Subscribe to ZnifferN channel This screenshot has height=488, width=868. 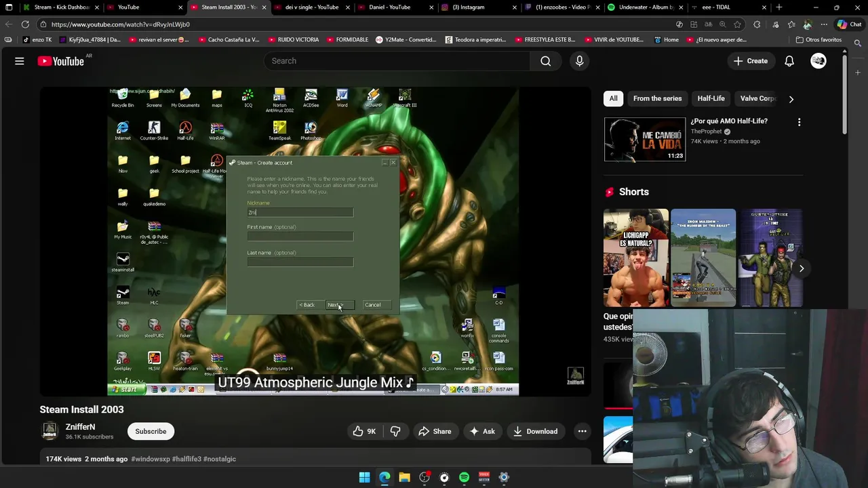click(x=151, y=431)
